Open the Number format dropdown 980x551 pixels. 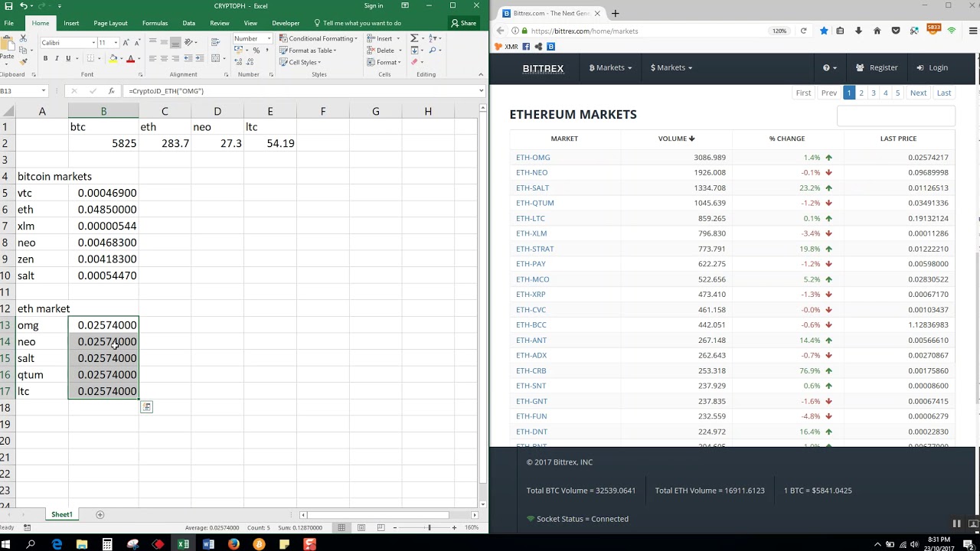[269, 38]
